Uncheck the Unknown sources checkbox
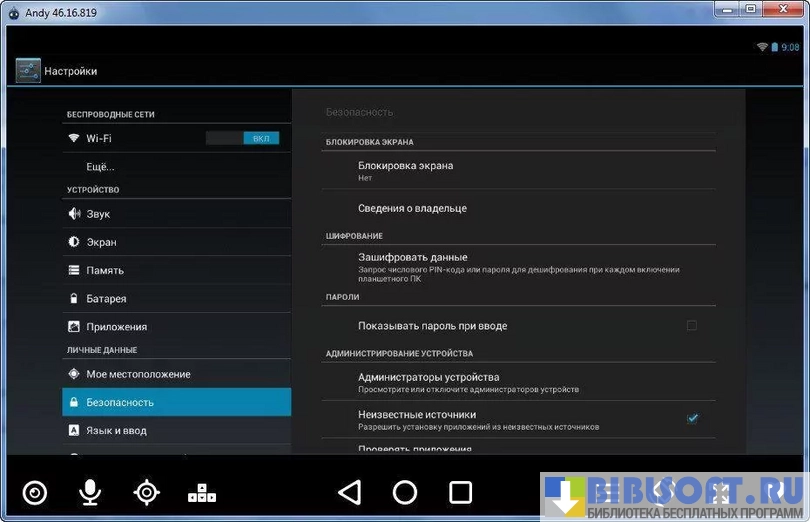810x522 pixels. tap(692, 418)
